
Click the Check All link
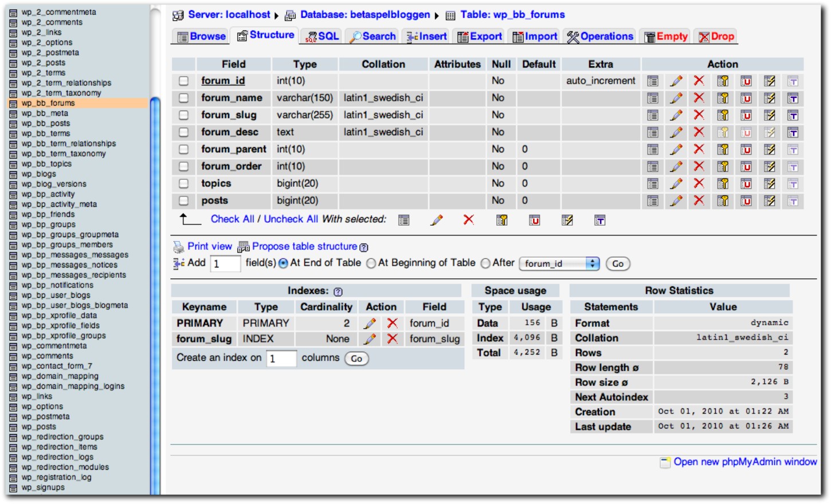coord(232,219)
